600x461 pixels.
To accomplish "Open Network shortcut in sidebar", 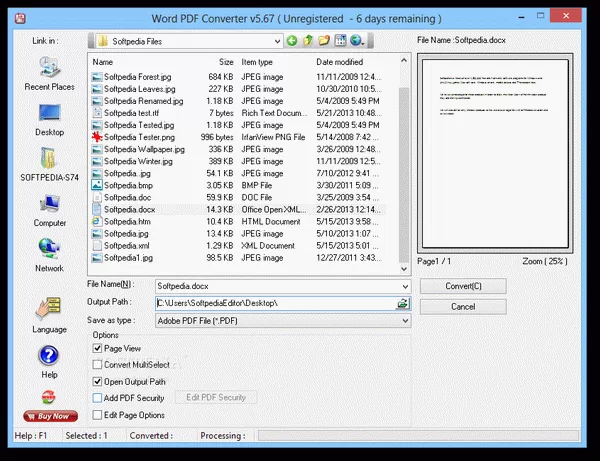I will (49, 255).
